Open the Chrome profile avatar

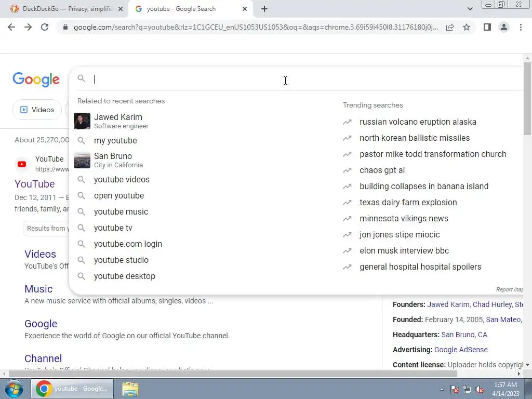point(504,27)
